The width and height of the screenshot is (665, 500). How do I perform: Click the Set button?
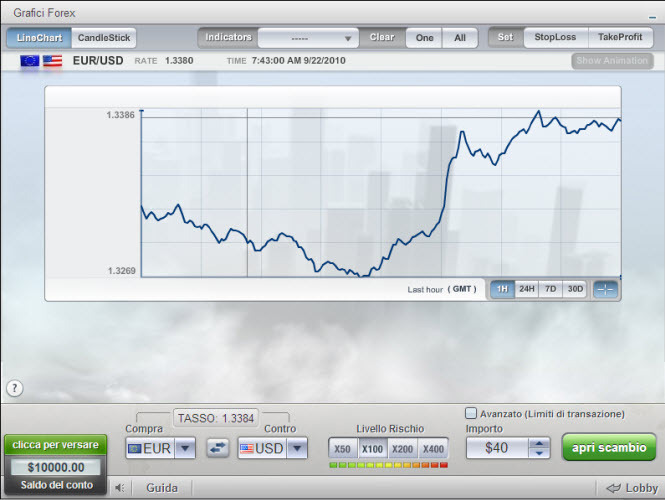(x=506, y=37)
